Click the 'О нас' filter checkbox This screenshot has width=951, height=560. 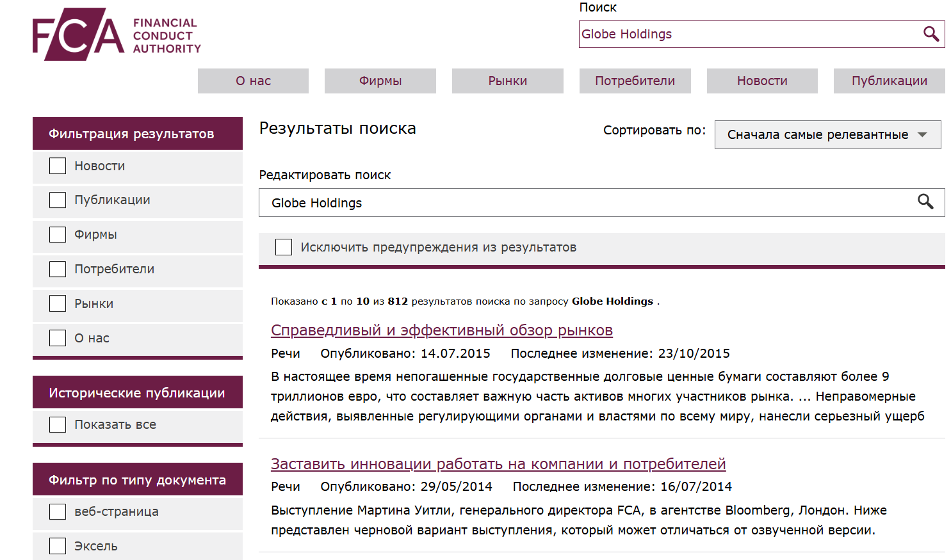57,338
